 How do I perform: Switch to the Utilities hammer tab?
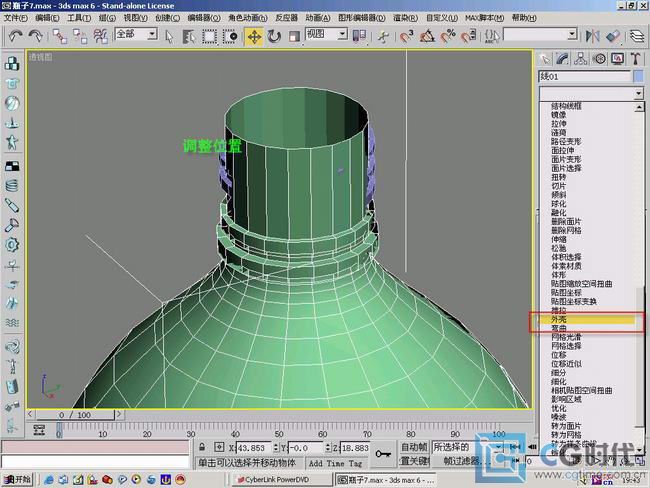(x=635, y=59)
